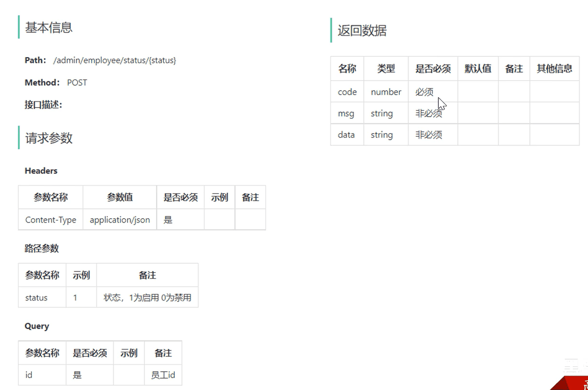Click the 状态，1为启用 0为禁用 remark cell
Screen dimensions: 588x390
pyautogui.click(x=147, y=298)
